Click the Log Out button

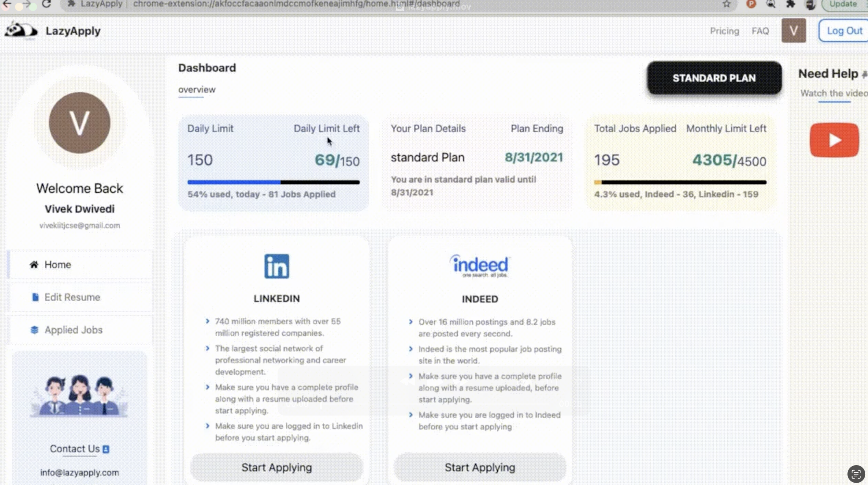843,30
